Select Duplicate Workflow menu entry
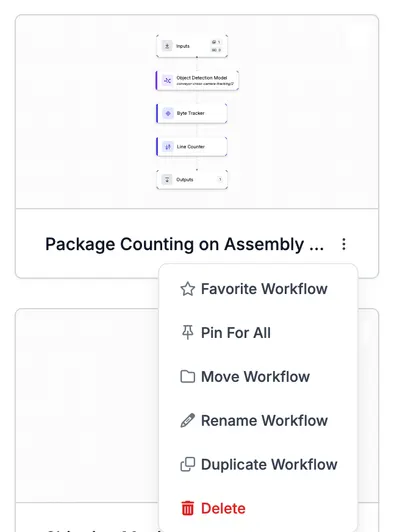This screenshot has height=532, width=400. (x=258, y=464)
